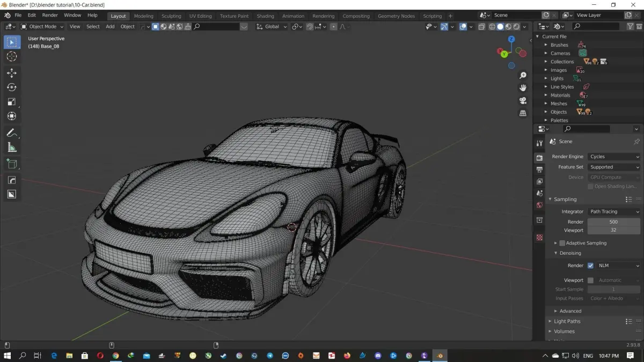This screenshot has height=362, width=644.
Task: Open Blender icon in Windows taskbar
Action: [x=440, y=356]
